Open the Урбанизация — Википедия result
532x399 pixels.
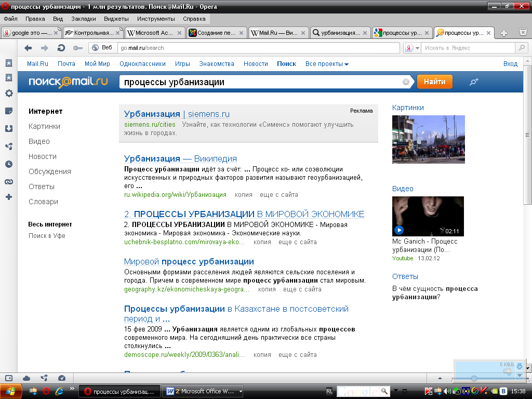coord(180,158)
